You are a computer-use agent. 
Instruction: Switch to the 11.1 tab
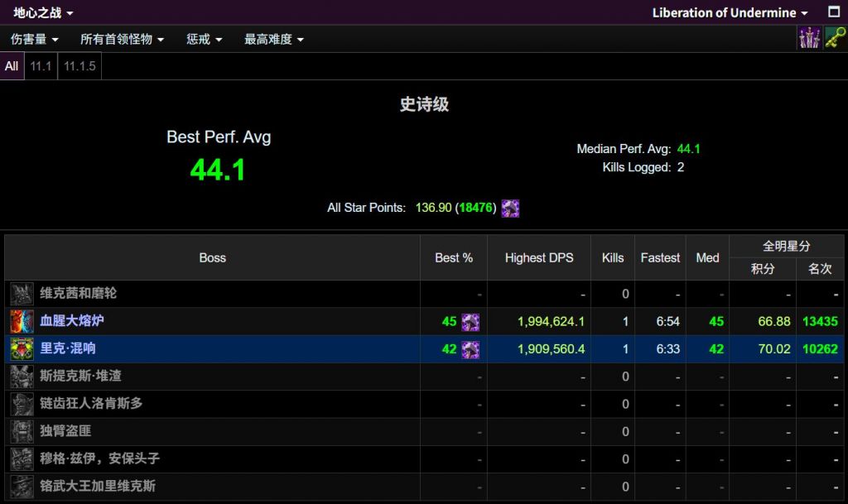point(40,66)
